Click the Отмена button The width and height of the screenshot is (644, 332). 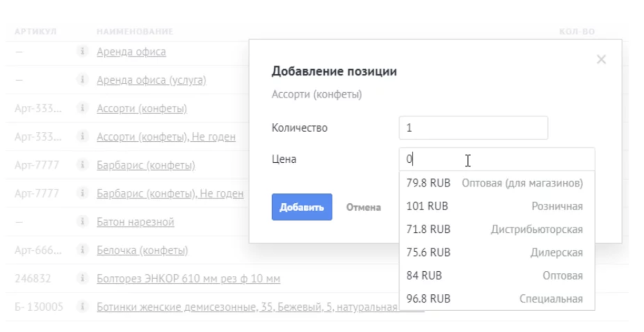363,207
